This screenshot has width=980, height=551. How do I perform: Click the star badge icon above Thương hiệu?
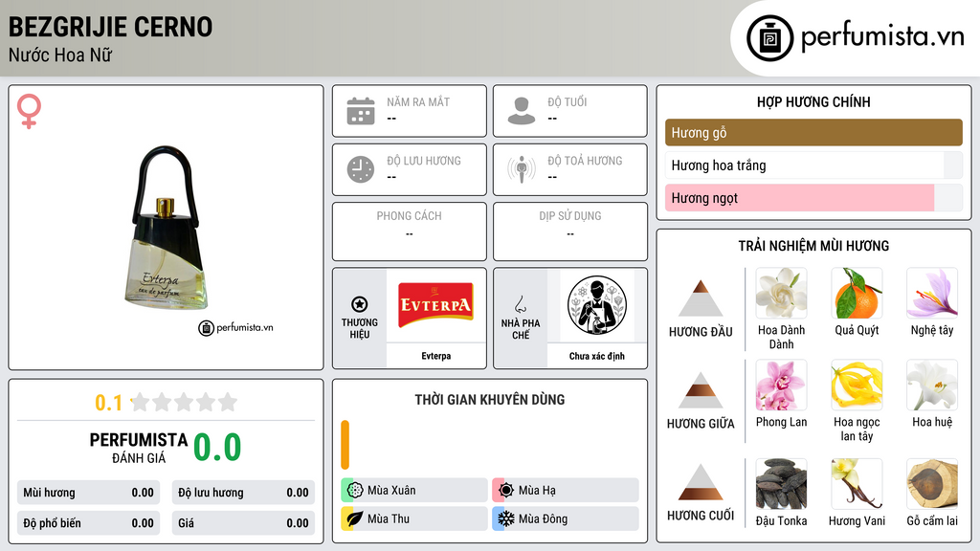click(x=360, y=304)
